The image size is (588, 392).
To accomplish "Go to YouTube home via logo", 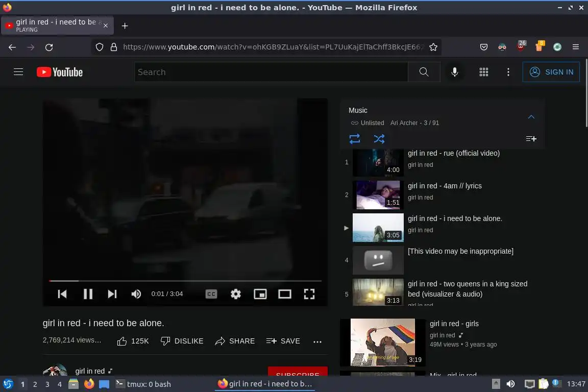I will pos(60,72).
